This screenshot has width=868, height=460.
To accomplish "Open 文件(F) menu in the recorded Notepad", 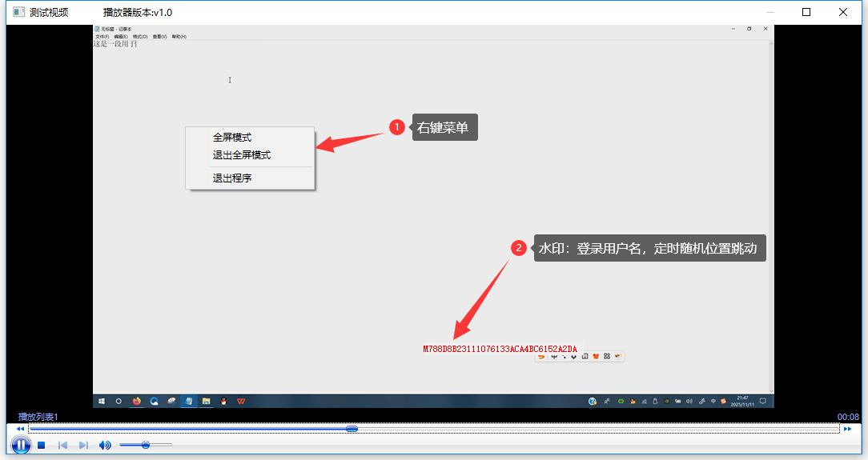I will [x=102, y=37].
